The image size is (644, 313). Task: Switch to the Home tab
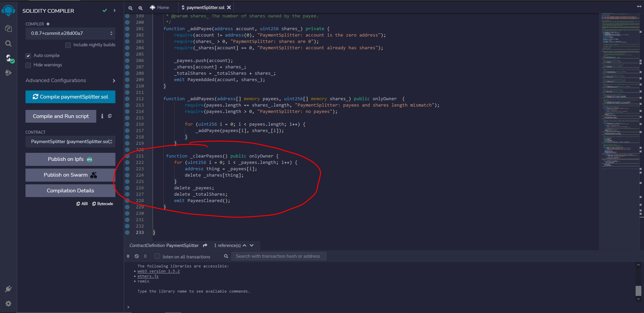pyautogui.click(x=160, y=7)
